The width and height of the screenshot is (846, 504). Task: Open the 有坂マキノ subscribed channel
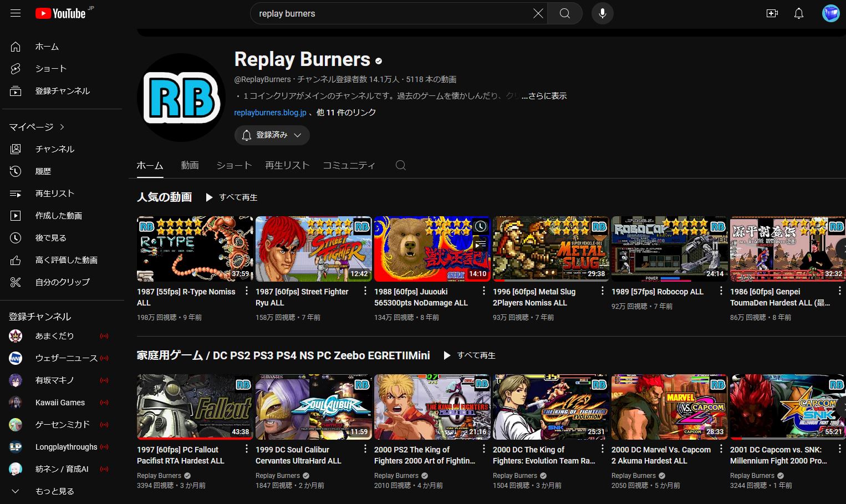click(x=62, y=380)
